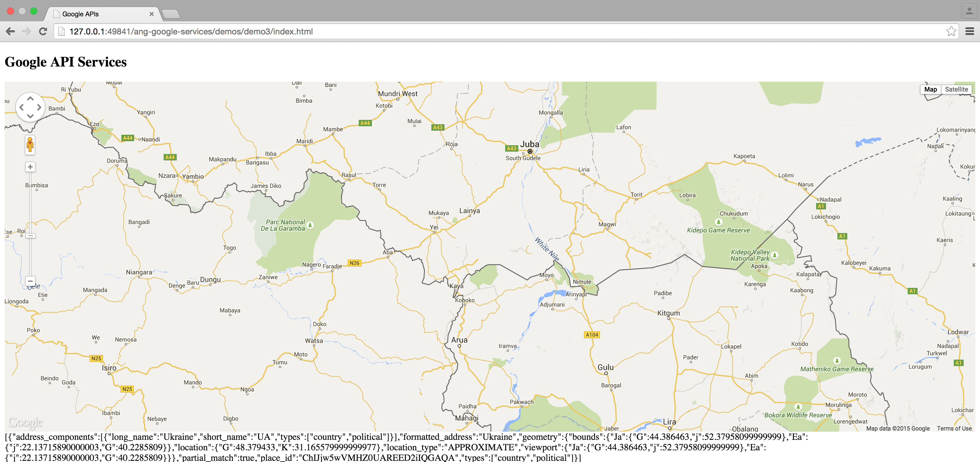Image resolution: width=980 pixels, height=462 pixels.
Task: Pan the map up with the arrow
Action: click(30, 99)
